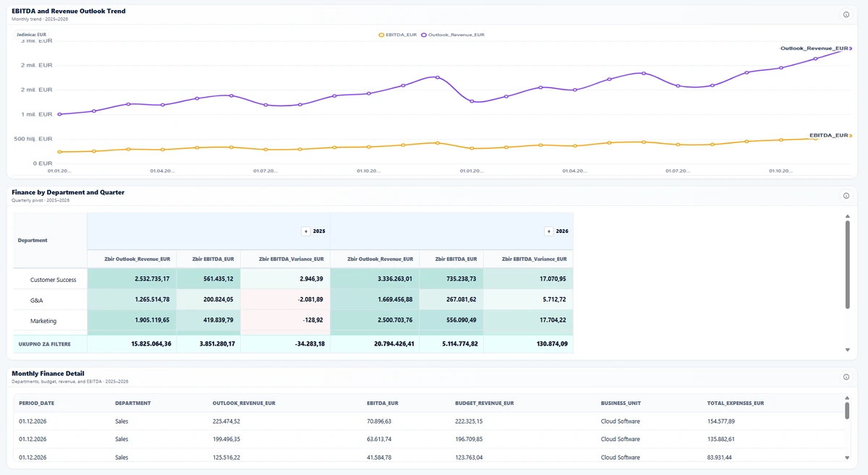
Task: Select the Customer Success row label
Action: click(53, 280)
